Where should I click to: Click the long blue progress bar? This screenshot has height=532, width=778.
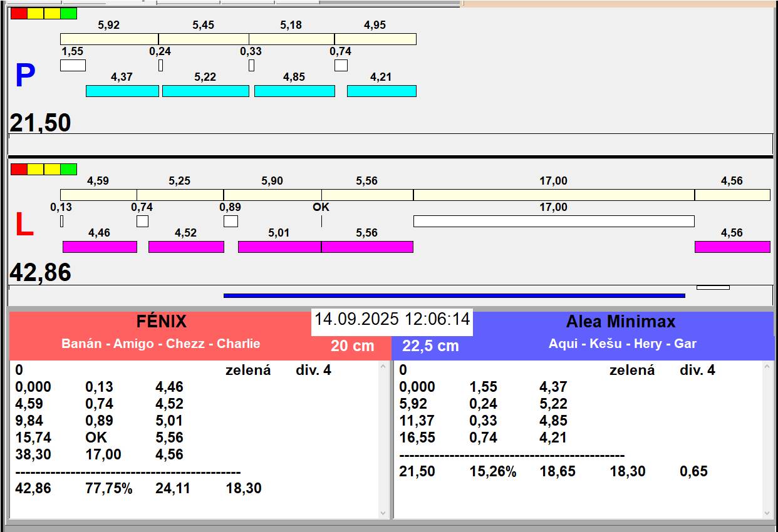coord(454,295)
